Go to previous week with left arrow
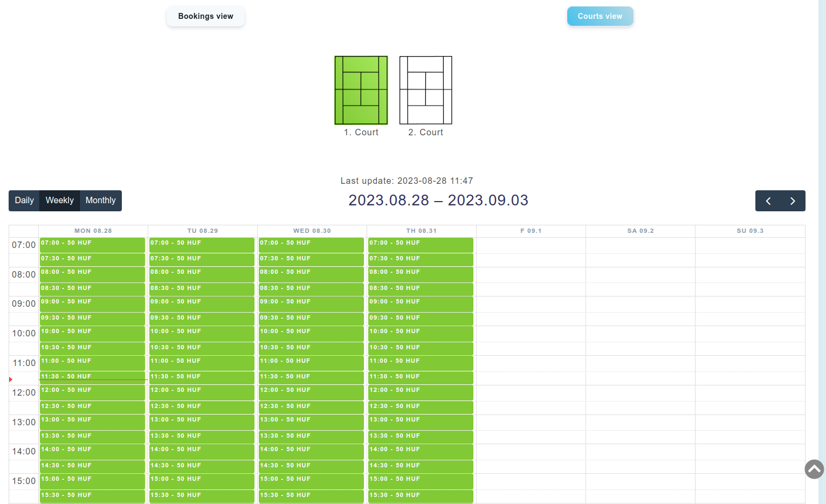The width and height of the screenshot is (826, 504). coord(768,201)
